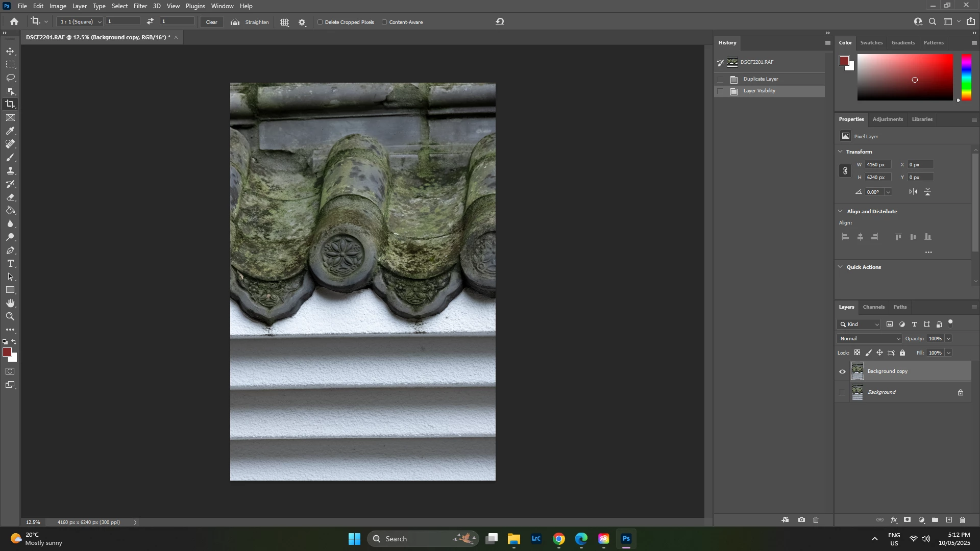Select the Clone Stamp tool
The image size is (980, 551).
tap(10, 171)
